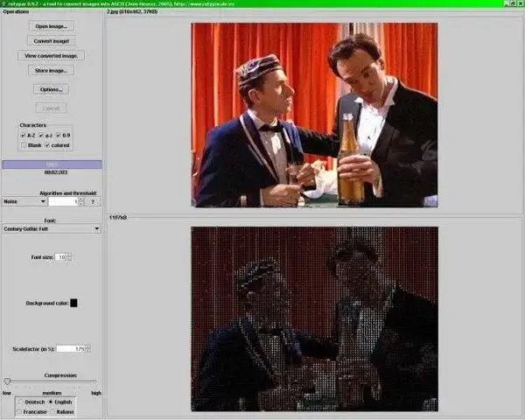The height and width of the screenshot is (420, 525).
Task: Click the 'low' compression label
Action: coord(7,393)
